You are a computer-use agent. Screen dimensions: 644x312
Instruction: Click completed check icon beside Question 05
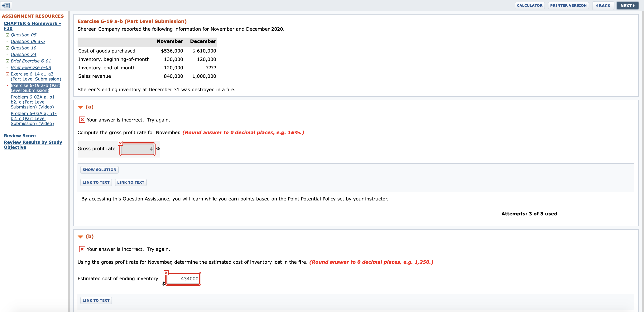pyautogui.click(x=7, y=35)
